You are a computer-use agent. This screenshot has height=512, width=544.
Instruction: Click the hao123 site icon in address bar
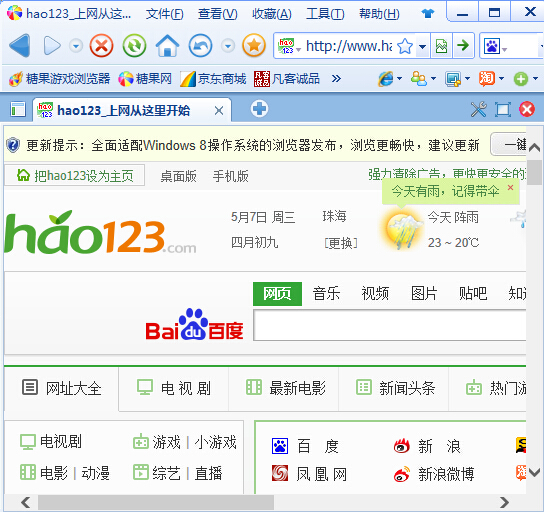pyautogui.click(x=286, y=46)
